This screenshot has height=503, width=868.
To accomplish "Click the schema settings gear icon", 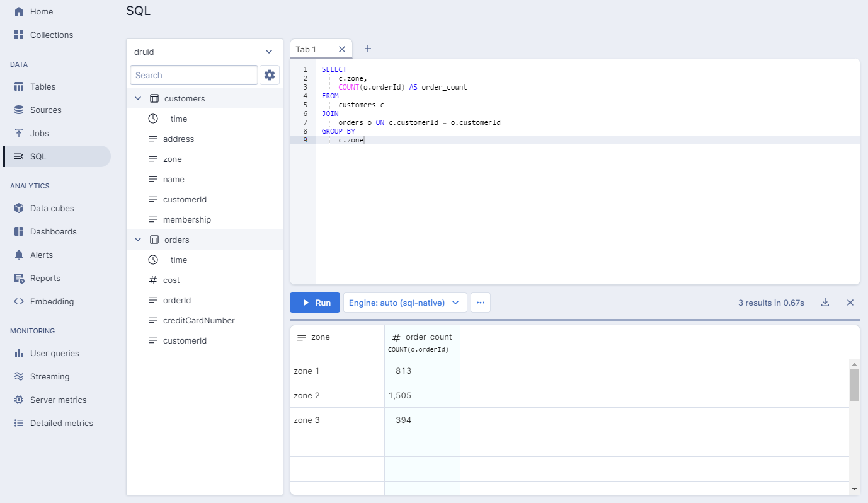I will pos(270,75).
